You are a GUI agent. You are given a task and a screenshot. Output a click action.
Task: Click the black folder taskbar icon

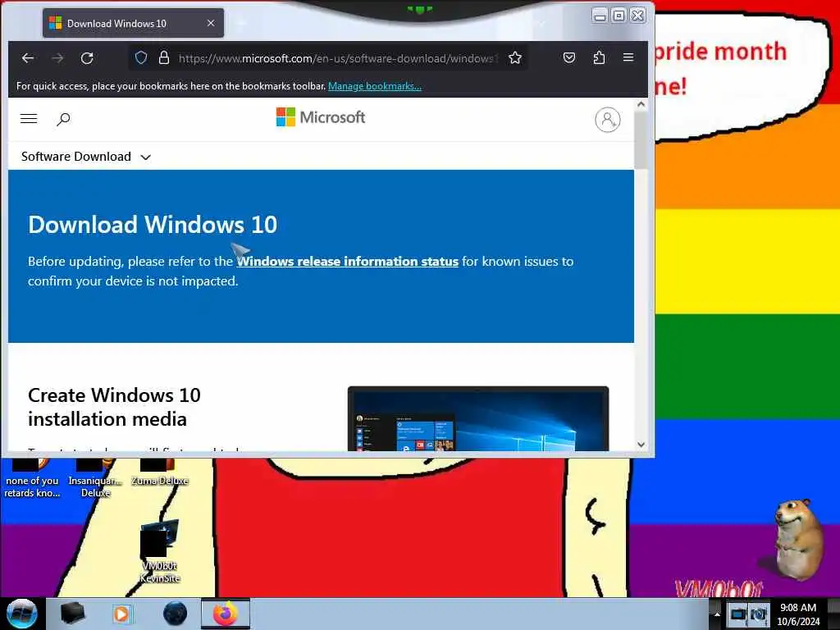point(73,614)
